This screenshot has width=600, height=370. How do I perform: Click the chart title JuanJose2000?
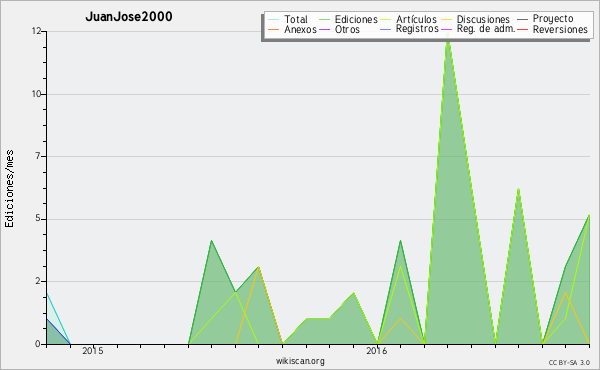[x=129, y=16]
